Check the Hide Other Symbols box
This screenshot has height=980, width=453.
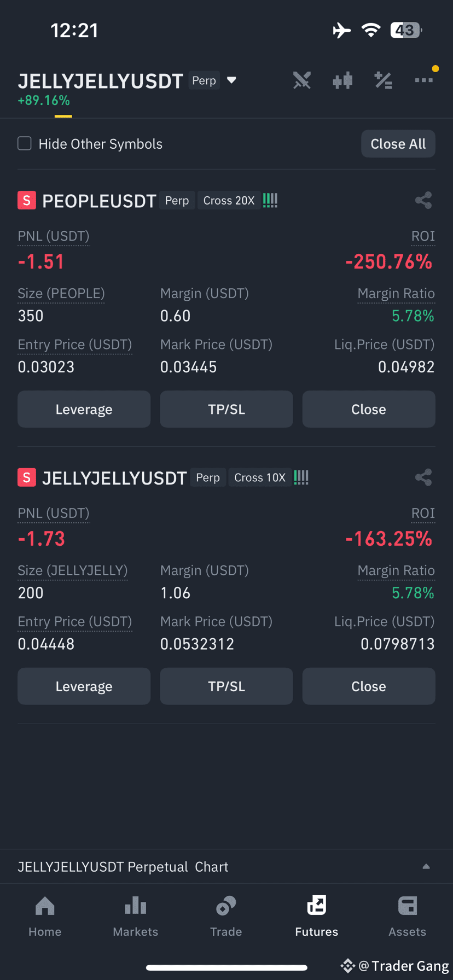(25, 143)
